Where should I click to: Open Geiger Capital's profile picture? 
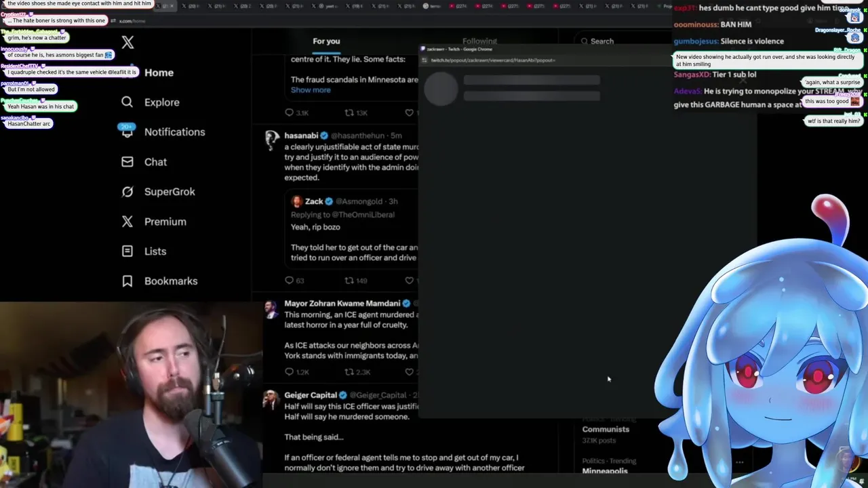[x=271, y=400]
